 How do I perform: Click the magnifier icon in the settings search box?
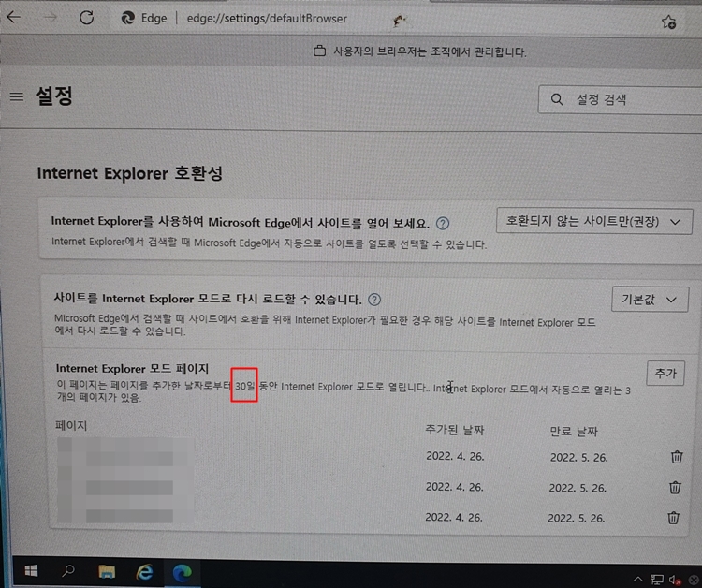[x=557, y=99]
